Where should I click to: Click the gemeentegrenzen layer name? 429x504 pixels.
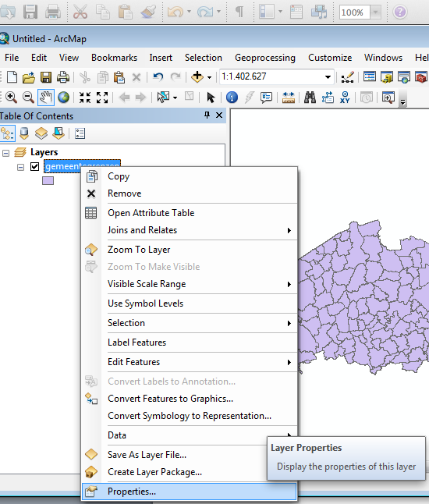[x=82, y=166]
